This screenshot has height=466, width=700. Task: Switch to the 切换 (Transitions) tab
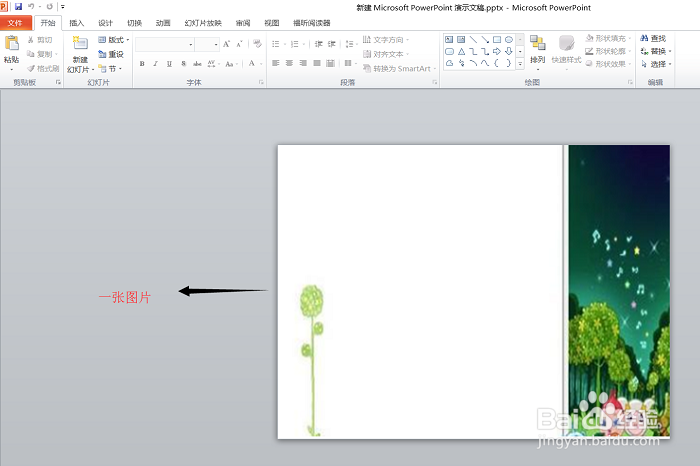[134, 23]
